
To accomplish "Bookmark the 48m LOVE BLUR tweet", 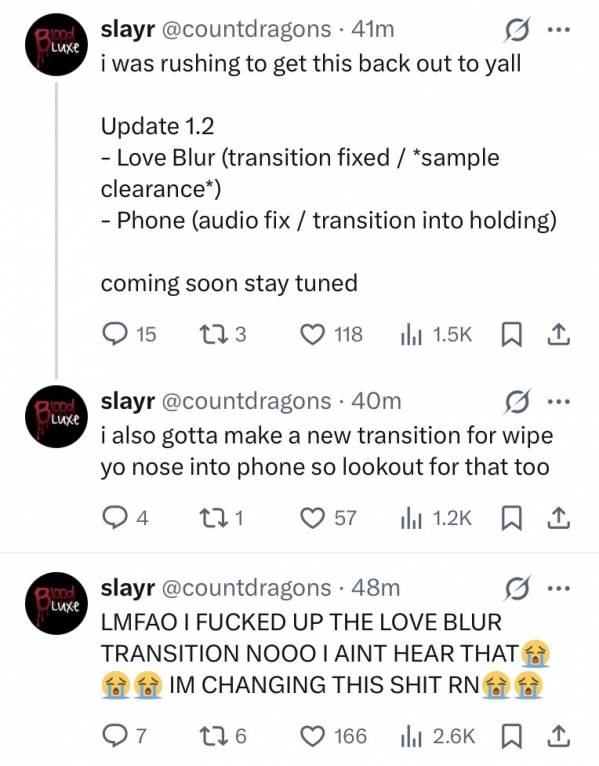I will [x=512, y=737].
